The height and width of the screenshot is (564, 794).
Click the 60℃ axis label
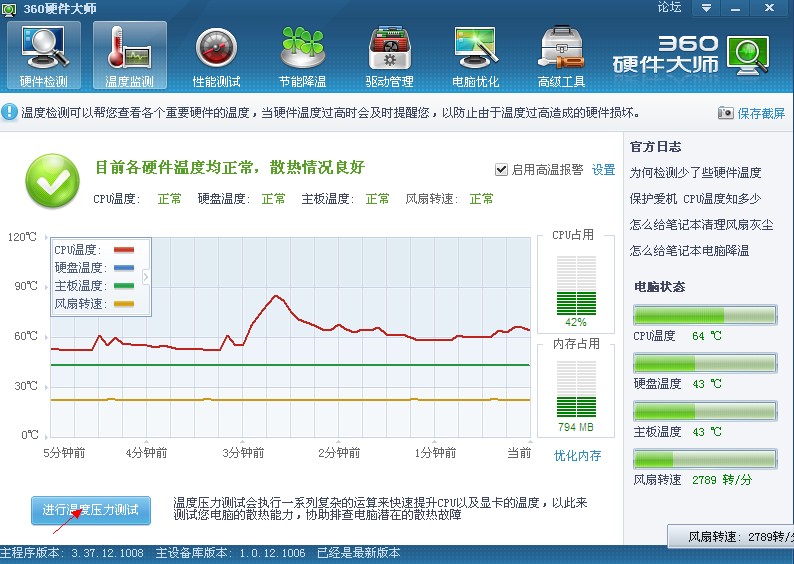(x=26, y=336)
